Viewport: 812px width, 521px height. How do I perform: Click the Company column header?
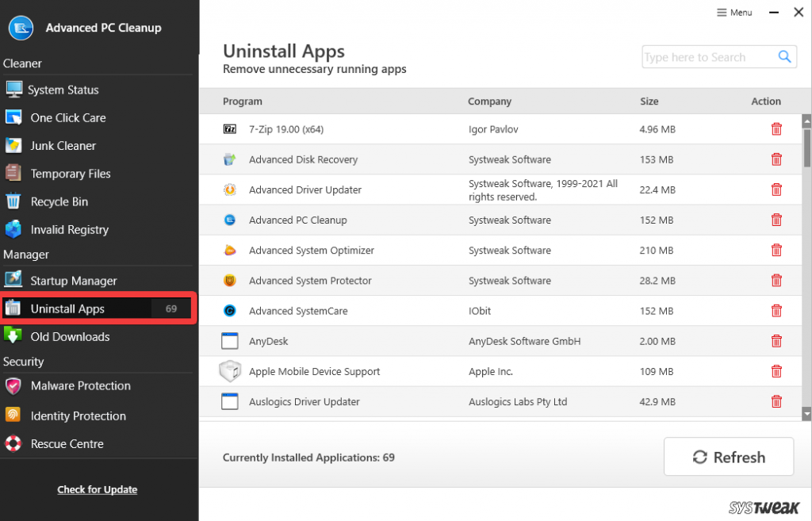489,102
